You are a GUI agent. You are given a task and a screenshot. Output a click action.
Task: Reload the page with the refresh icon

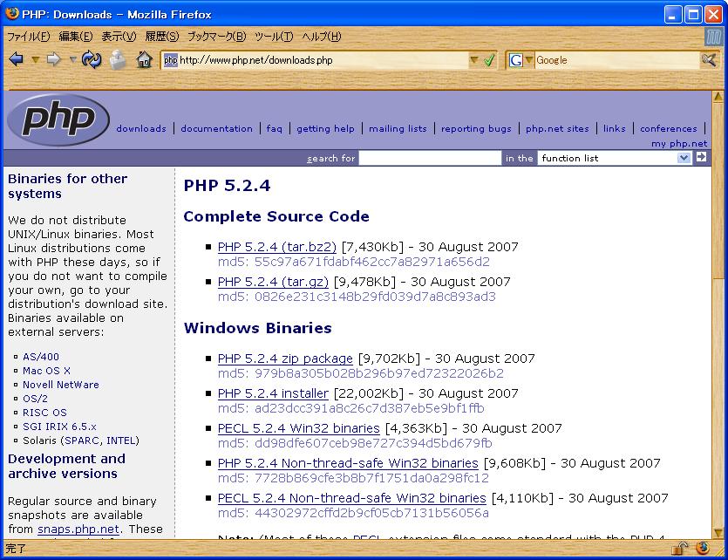[91, 60]
